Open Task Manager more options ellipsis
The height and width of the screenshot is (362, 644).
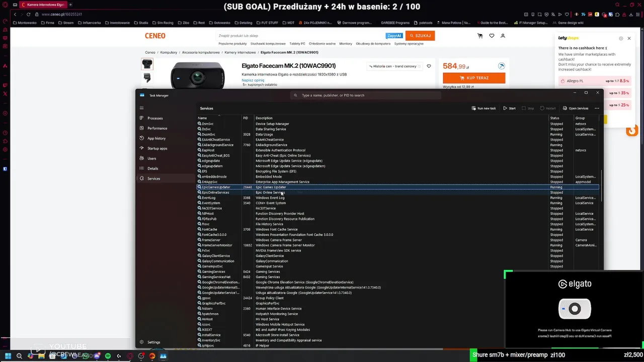click(597, 108)
